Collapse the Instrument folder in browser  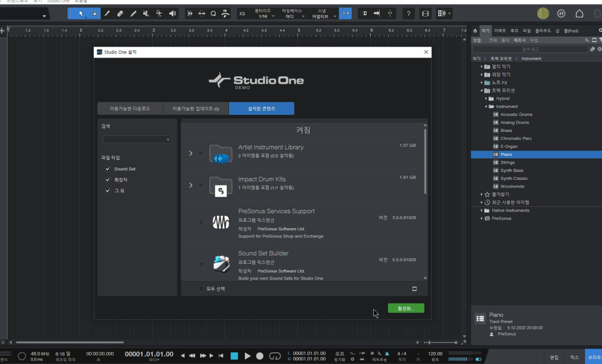click(486, 107)
